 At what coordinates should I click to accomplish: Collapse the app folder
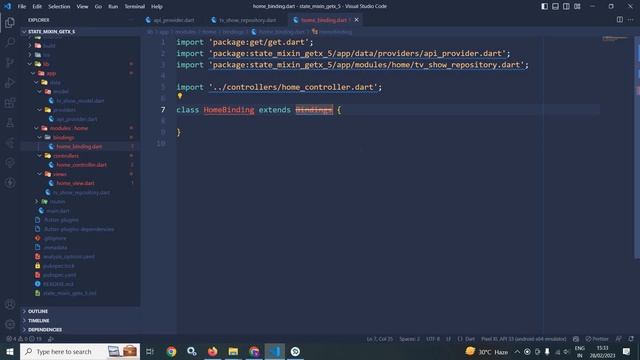click(x=80, y=73)
